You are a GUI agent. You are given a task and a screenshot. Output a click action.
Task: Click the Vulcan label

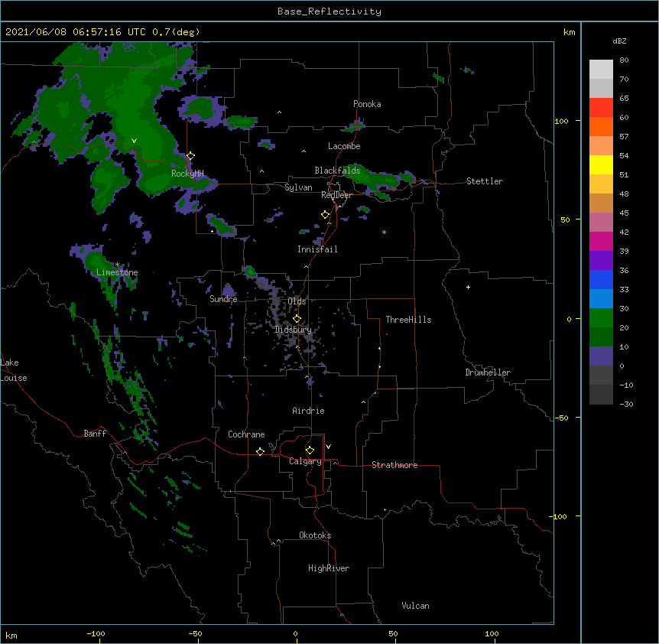click(x=415, y=606)
